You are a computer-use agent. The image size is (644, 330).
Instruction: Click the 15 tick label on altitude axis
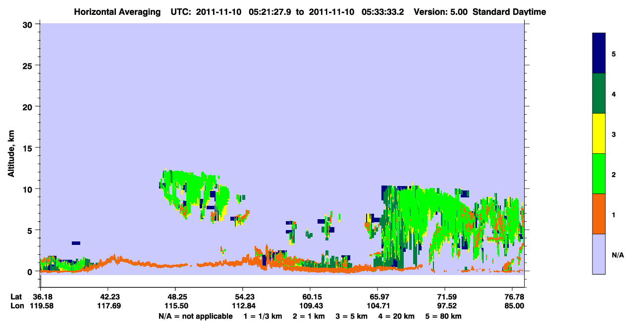[28, 148]
